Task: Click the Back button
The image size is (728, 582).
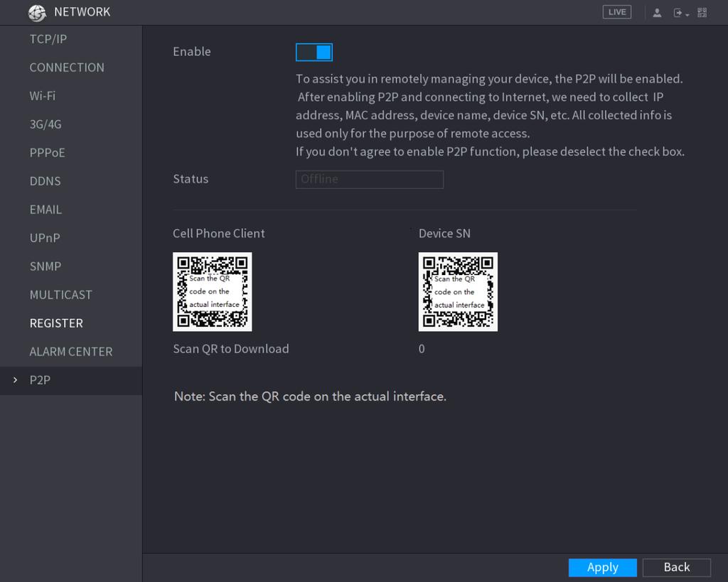Action: (677, 567)
